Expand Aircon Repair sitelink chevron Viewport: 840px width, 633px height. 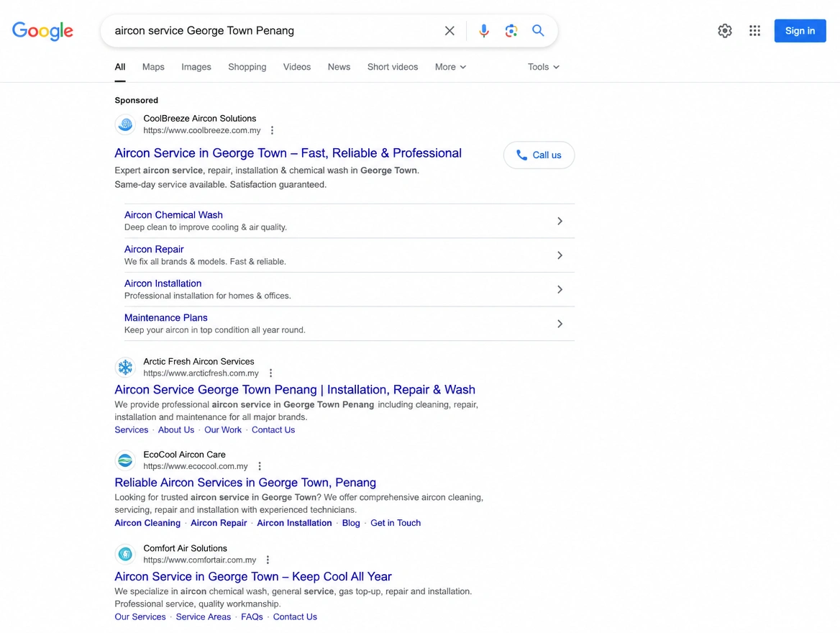pyautogui.click(x=560, y=255)
